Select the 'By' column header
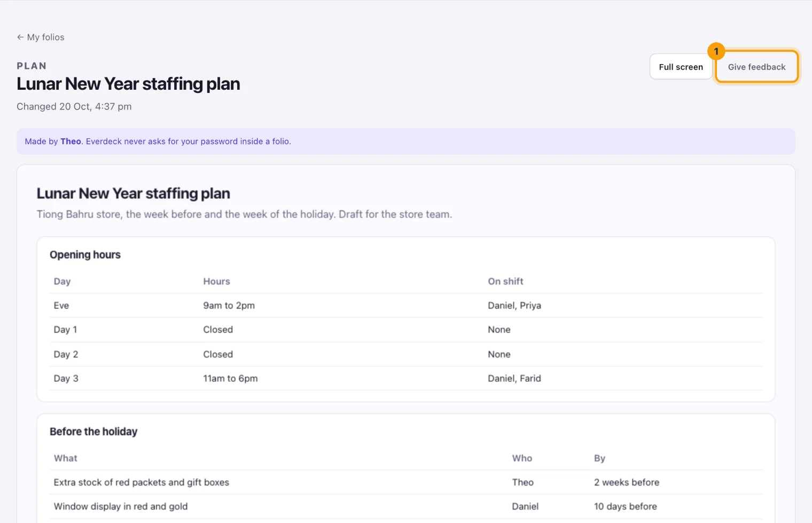The height and width of the screenshot is (523, 812). click(x=599, y=458)
